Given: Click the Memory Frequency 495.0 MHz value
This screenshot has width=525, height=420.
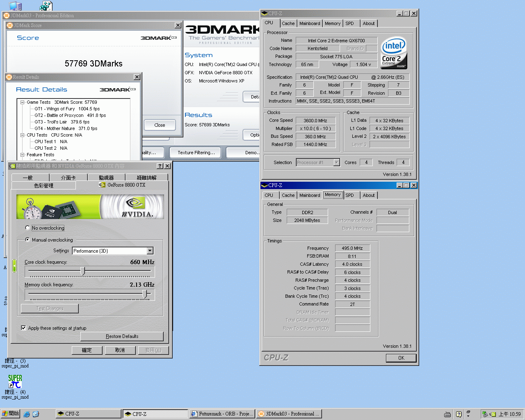Looking at the screenshot, I should tap(352, 248).
